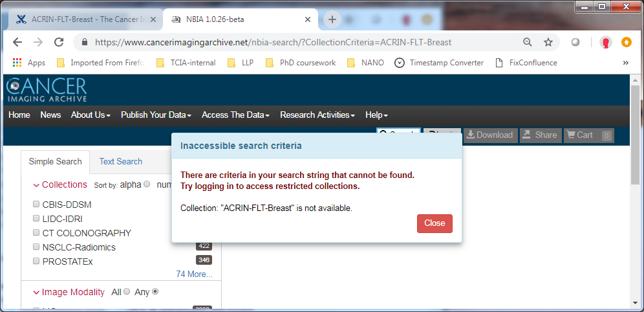Image resolution: width=644 pixels, height=312 pixels.
Task: Open the Apps grid shortcut
Action: tap(28, 63)
